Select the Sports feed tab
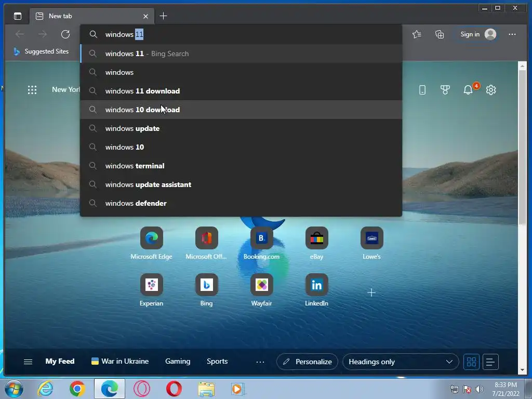Viewport: 532px width, 399px height. (217, 362)
